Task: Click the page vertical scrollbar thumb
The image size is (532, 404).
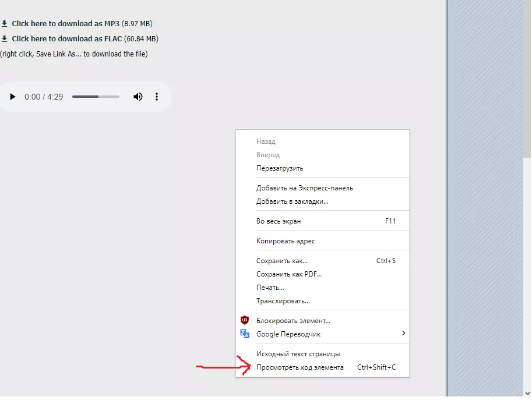Action: click(x=527, y=79)
